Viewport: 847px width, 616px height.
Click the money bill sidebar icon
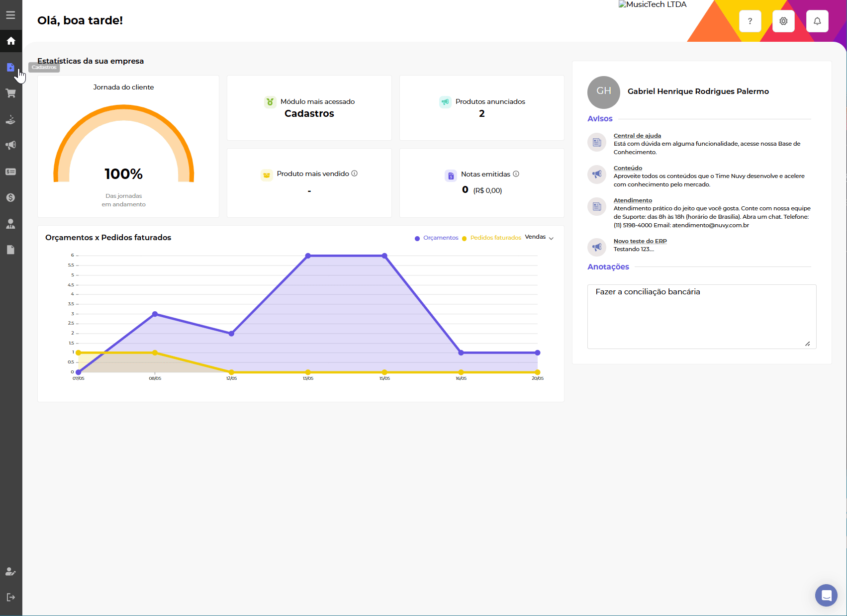click(10, 172)
